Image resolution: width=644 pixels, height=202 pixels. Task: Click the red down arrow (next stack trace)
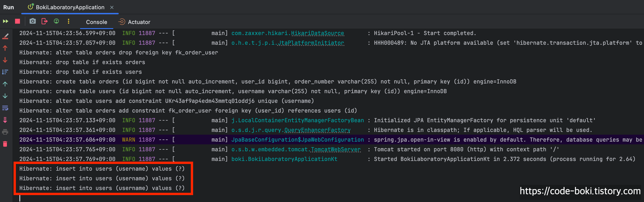coord(5,60)
